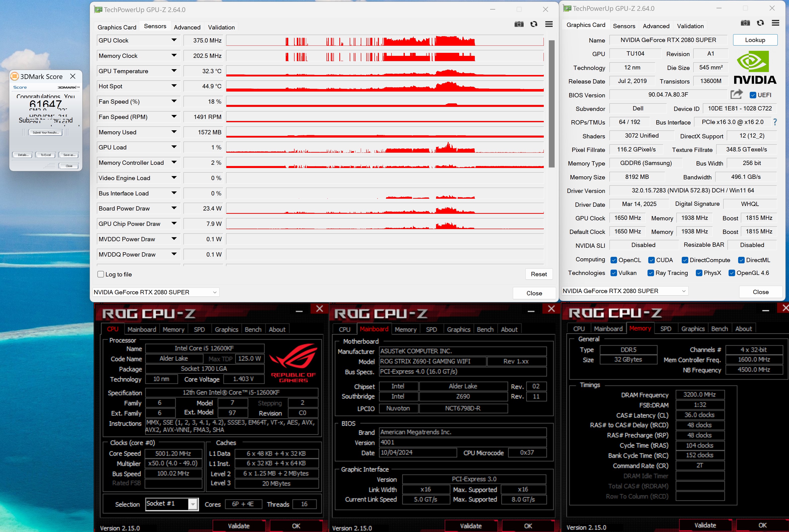
Task: Minimize the right ROG CPU-Z Memory window
Action: [766, 311]
